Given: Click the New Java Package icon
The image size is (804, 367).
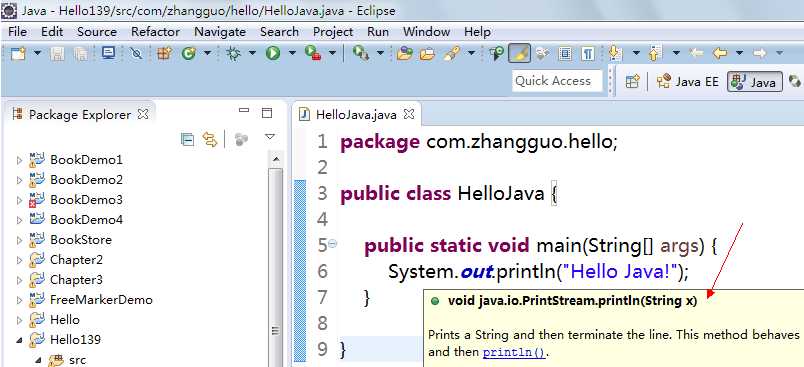Looking at the screenshot, I should pyautogui.click(x=164, y=53).
